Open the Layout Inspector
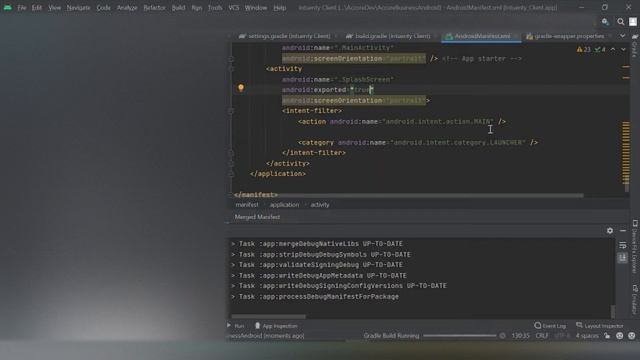 coord(600,326)
